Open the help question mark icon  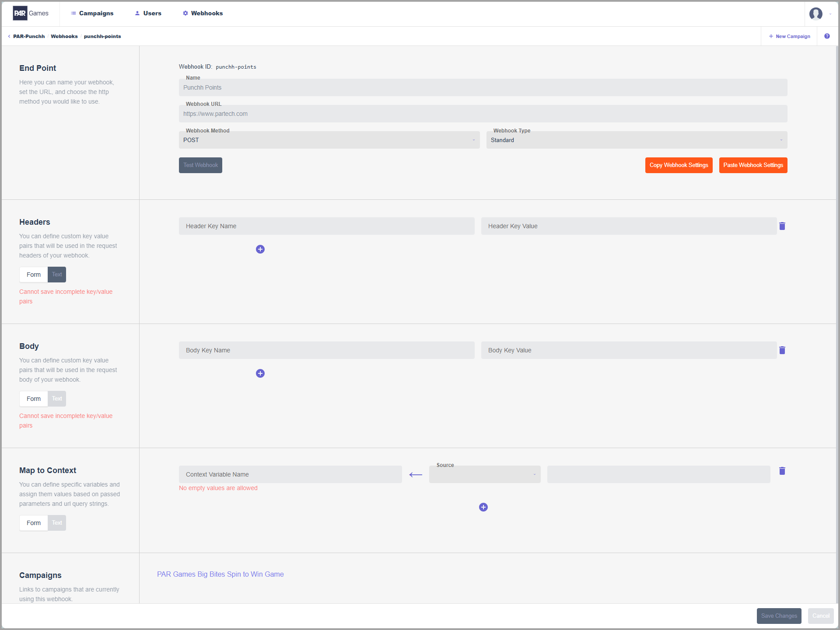[827, 36]
